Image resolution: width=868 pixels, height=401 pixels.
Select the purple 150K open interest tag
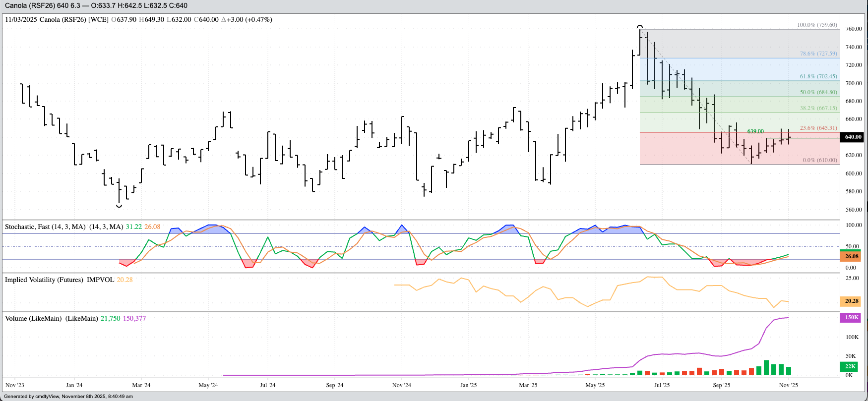[x=851, y=317]
